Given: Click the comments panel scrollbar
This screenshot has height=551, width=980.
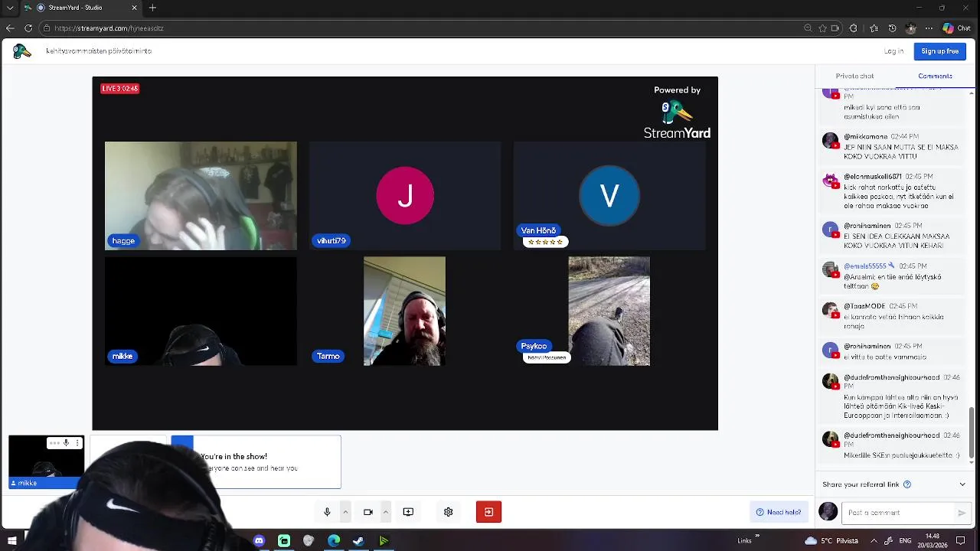Looking at the screenshot, I should [973, 432].
